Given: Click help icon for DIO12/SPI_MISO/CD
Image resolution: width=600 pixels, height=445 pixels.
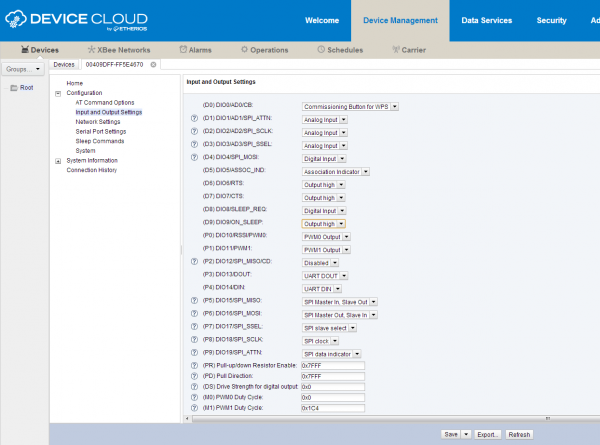Looking at the screenshot, I should pyautogui.click(x=195, y=261).
